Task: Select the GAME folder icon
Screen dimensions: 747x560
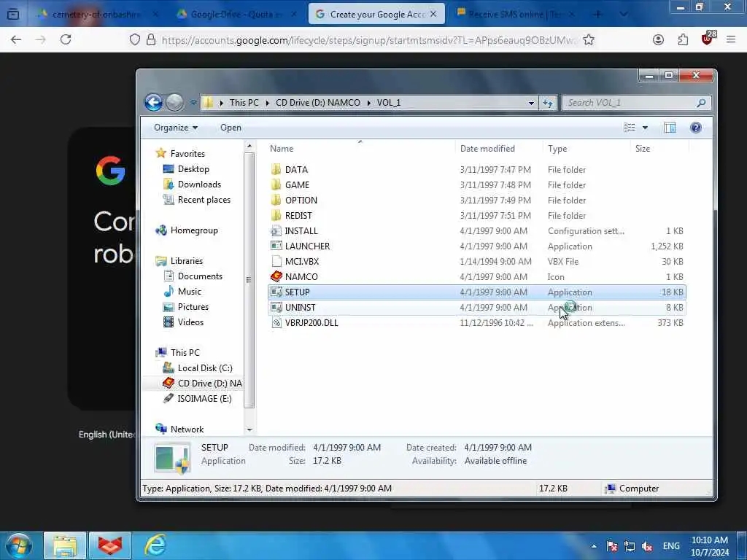Action: (x=276, y=184)
